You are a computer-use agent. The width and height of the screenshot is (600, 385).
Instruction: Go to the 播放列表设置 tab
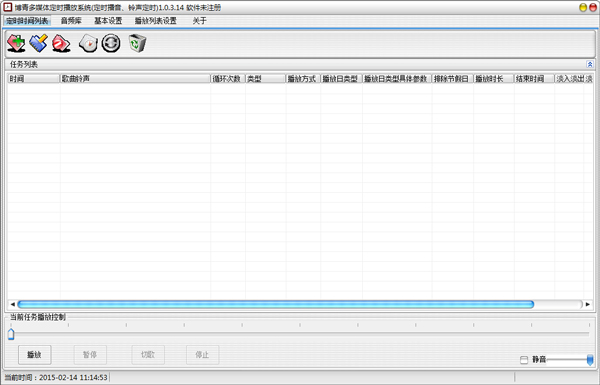[155, 21]
